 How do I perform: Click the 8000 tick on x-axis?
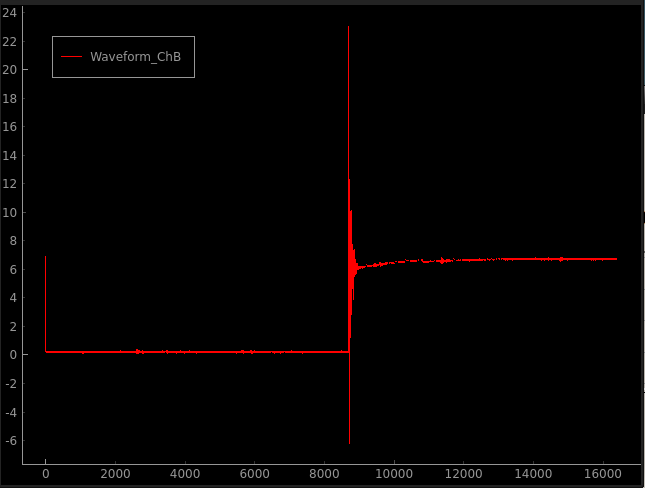(x=324, y=474)
